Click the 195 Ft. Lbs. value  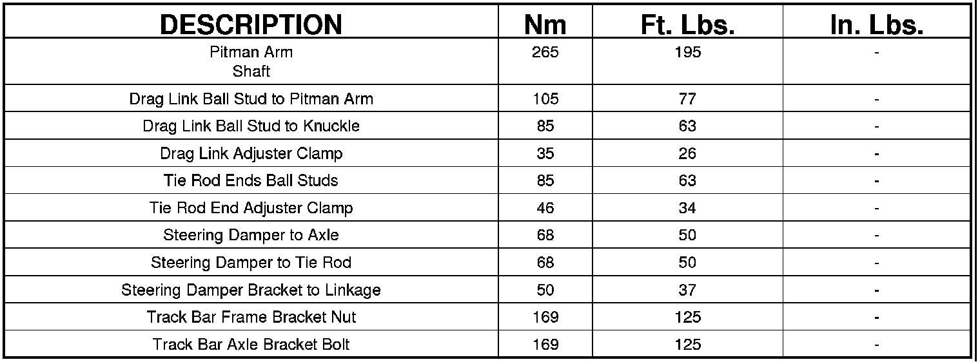(687, 53)
